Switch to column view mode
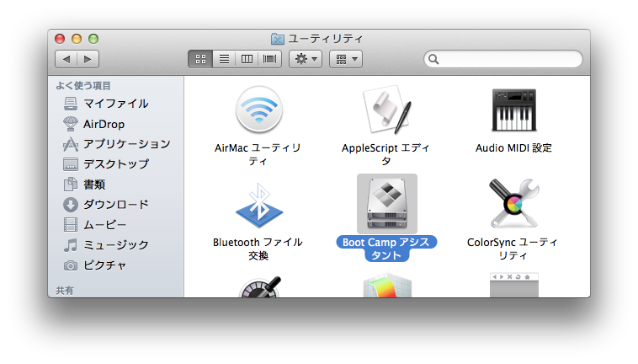Image resolution: width=638 pixels, height=364 pixels. [247, 59]
